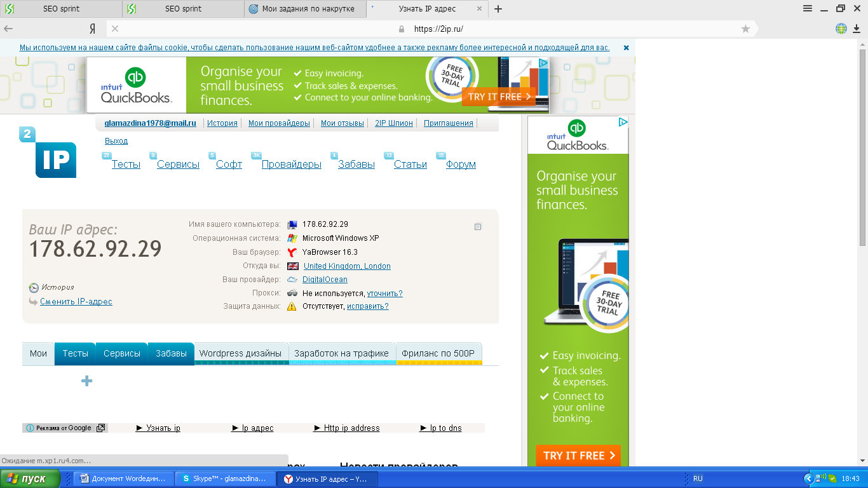Open Провайдеры in the top navigation
Screen dimensions: 868x488
(x=292, y=165)
